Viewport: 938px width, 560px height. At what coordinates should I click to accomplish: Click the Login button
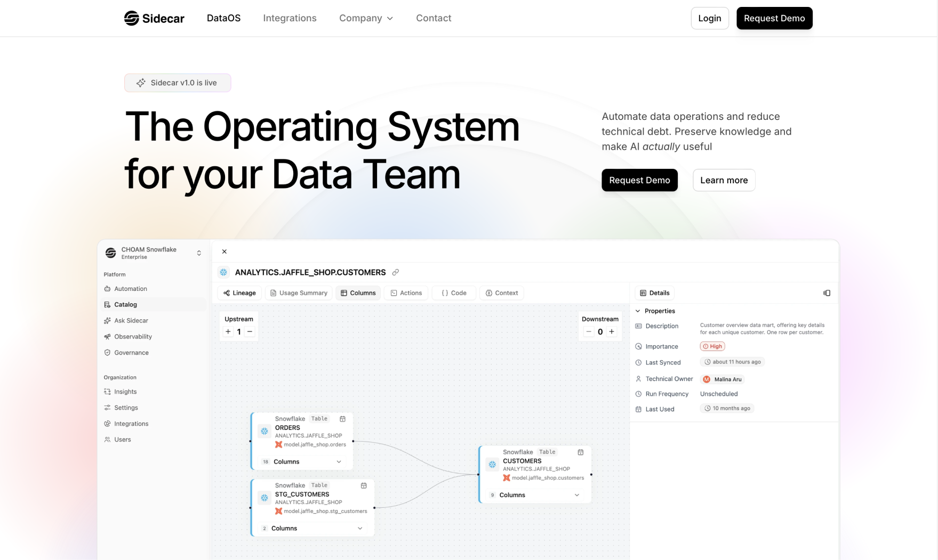click(x=709, y=18)
